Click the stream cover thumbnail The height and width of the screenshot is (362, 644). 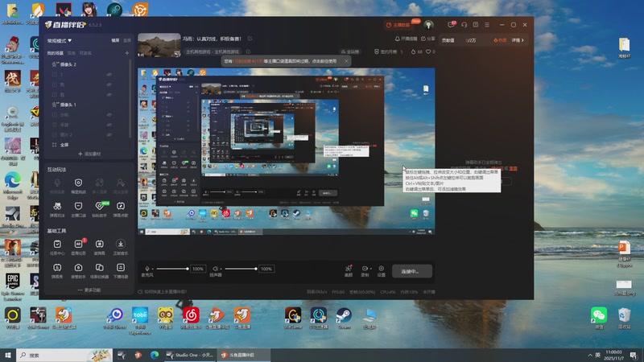pyautogui.click(x=159, y=45)
